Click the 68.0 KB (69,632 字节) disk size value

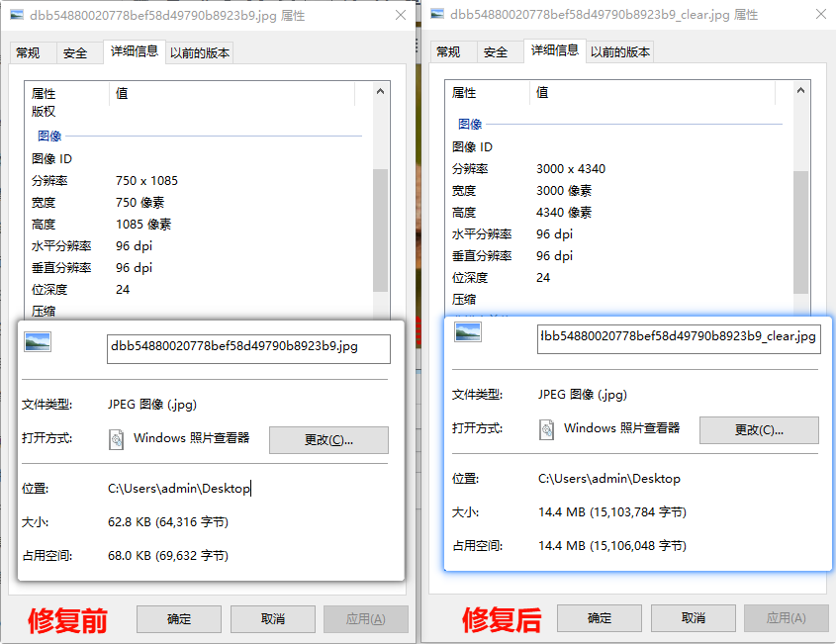click(168, 556)
